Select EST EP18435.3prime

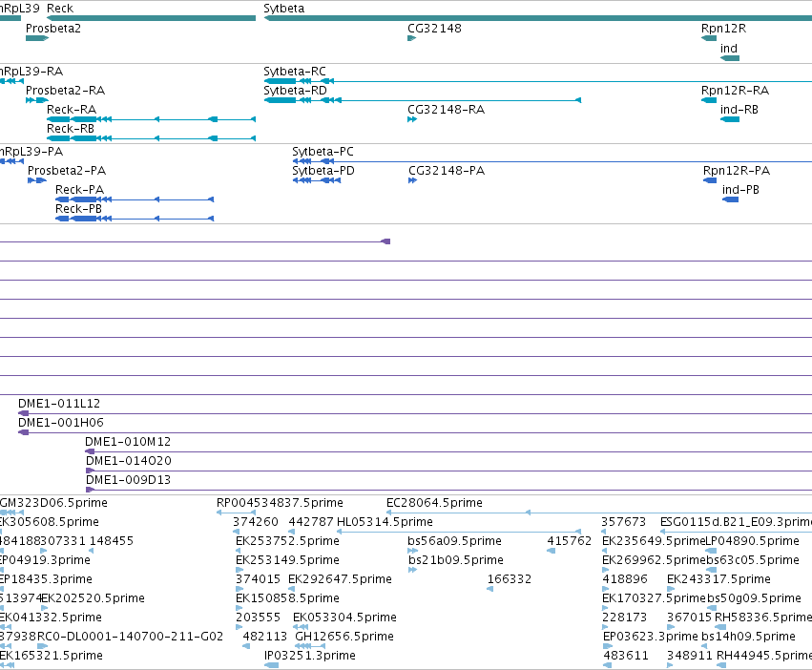click(46, 579)
